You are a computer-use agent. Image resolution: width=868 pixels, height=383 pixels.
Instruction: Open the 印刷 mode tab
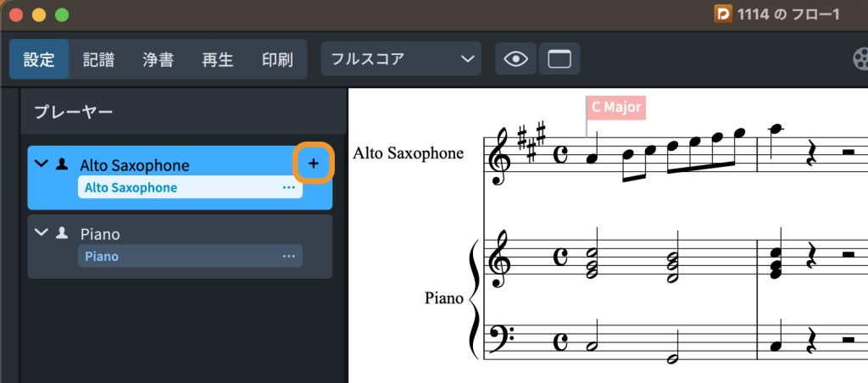(x=276, y=59)
